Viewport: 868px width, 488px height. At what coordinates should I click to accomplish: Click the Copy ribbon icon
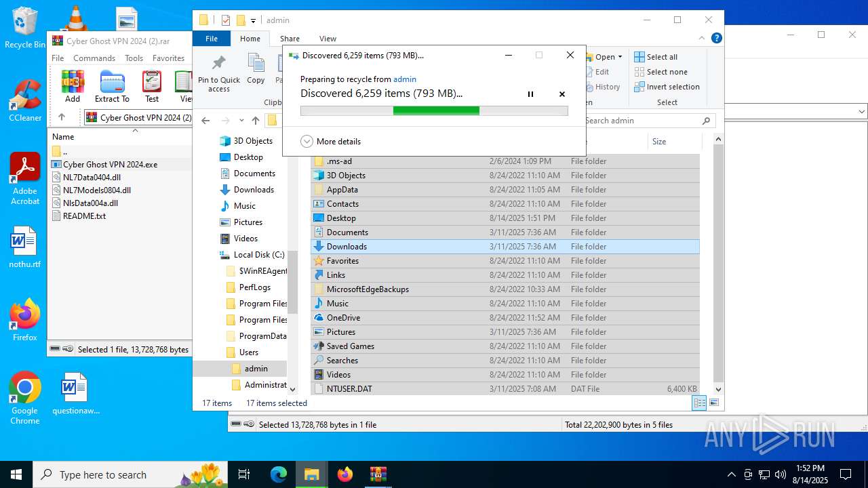click(256, 69)
